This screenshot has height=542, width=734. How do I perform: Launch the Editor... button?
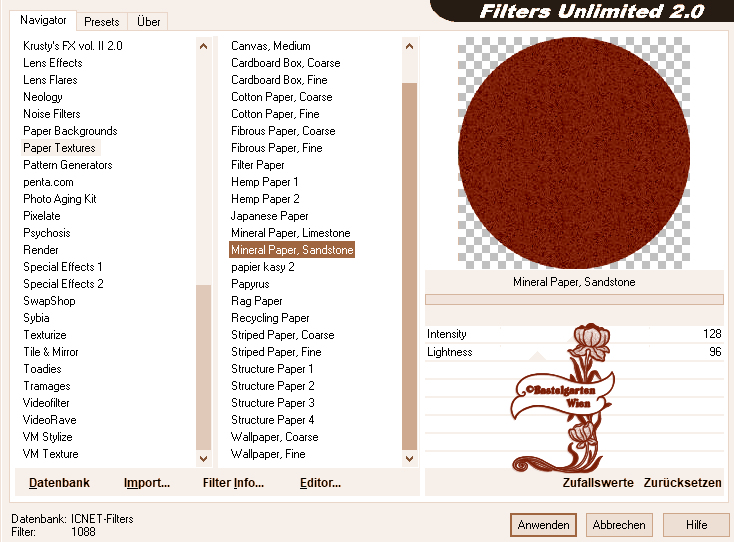pos(320,483)
